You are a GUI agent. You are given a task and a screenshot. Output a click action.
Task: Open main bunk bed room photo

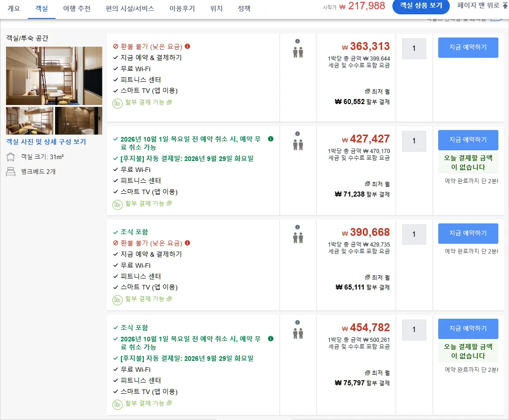pyautogui.click(x=54, y=75)
